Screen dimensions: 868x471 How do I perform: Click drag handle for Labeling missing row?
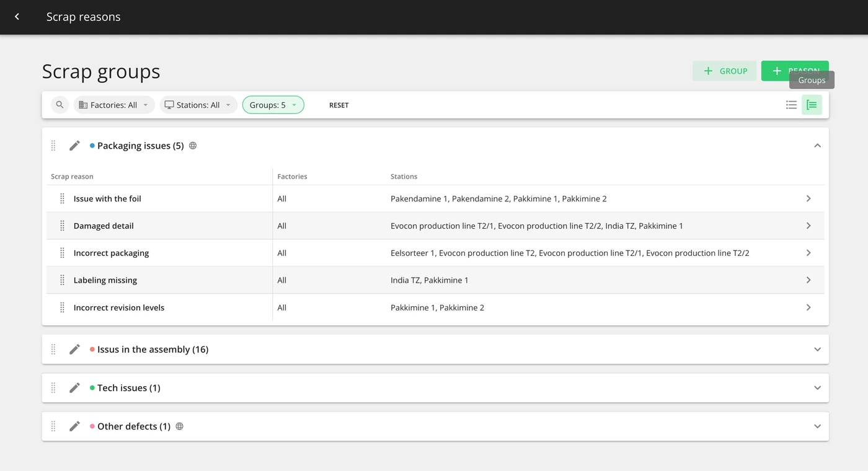(x=62, y=280)
